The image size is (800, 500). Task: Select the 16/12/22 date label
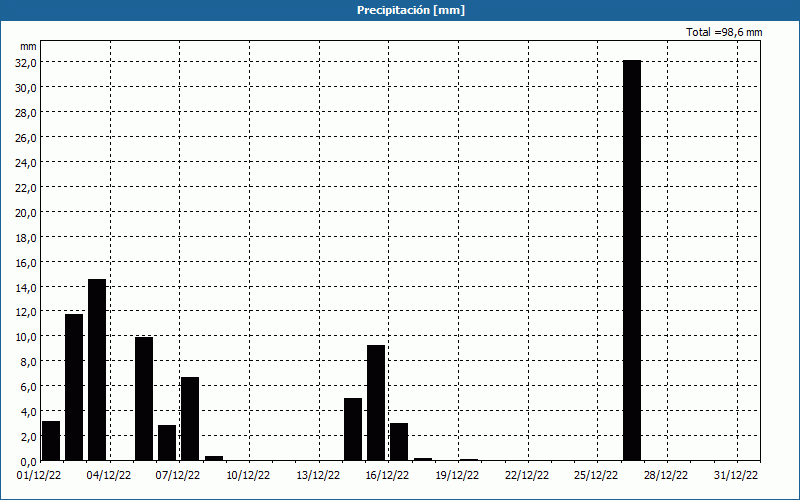click(x=388, y=476)
